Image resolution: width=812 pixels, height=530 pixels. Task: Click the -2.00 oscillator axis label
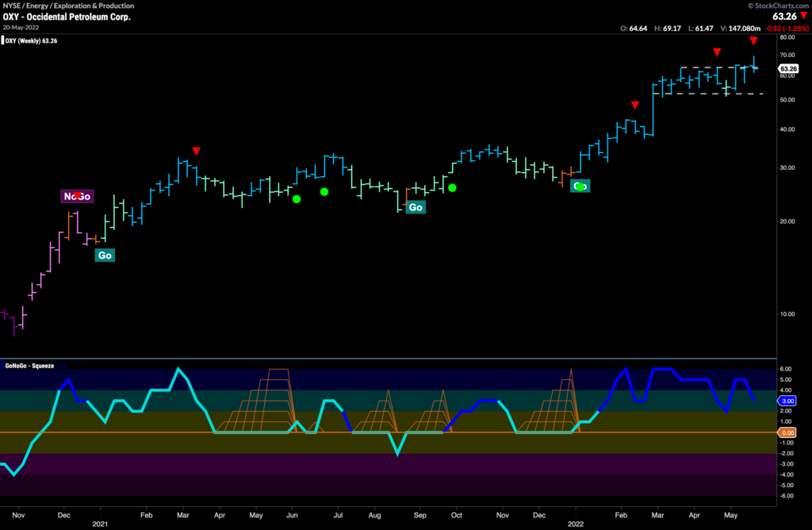point(786,453)
